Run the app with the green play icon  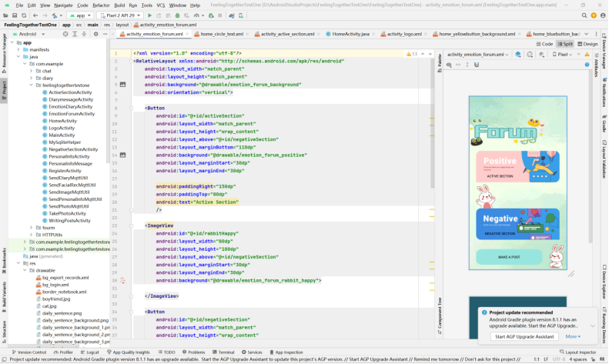pos(149,15)
